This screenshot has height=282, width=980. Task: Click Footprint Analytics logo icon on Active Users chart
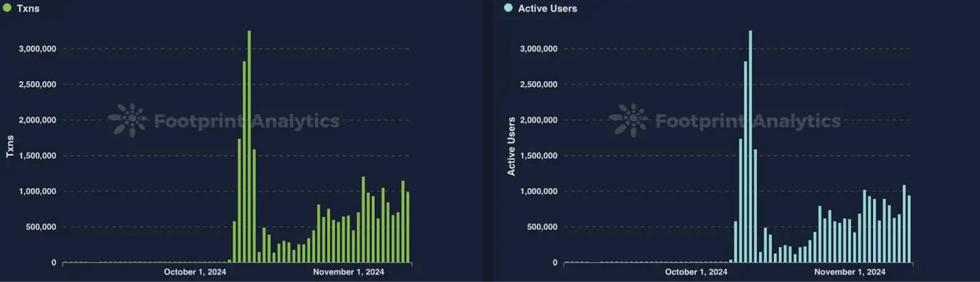tap(628, 120)
